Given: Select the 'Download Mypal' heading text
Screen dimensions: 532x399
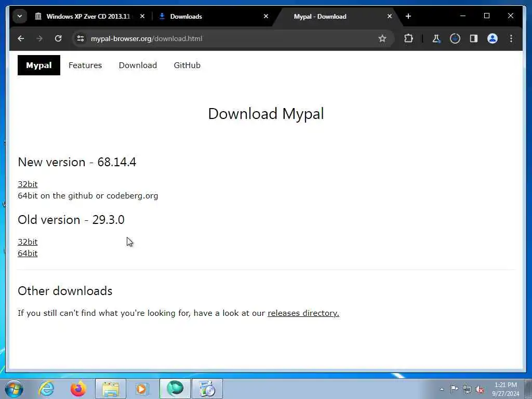Looking at the screenshot, I should coord(266,114).
